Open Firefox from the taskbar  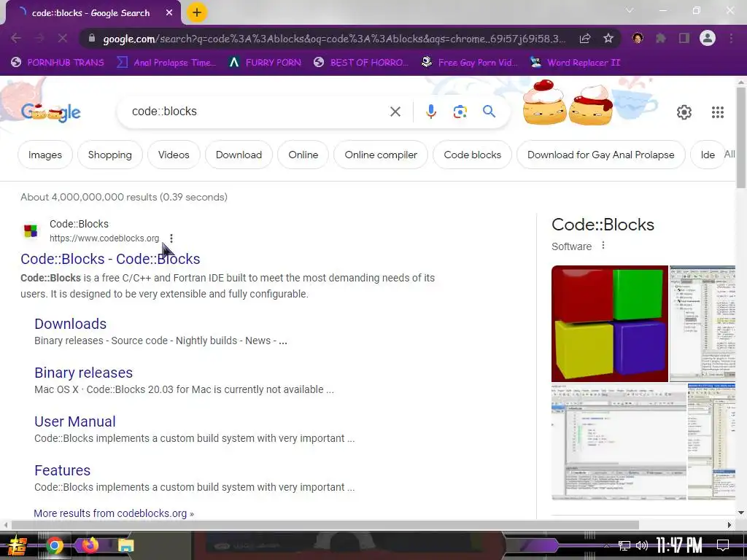[90, 545]
